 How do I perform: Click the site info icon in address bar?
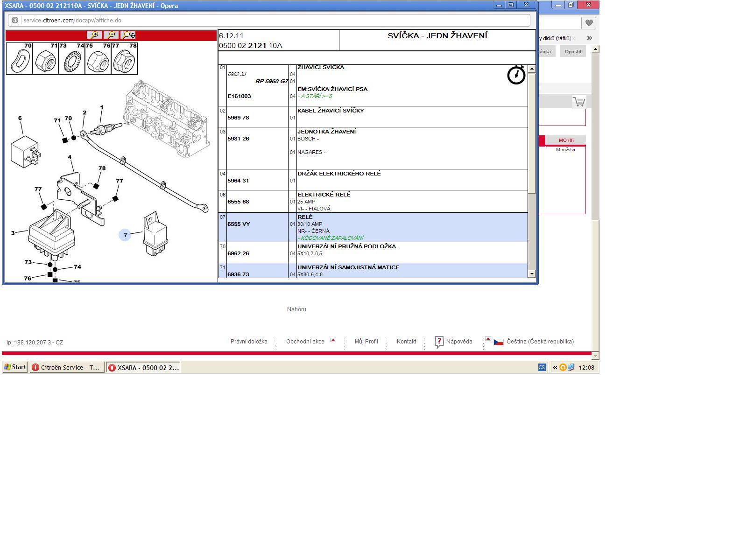point(15,21)
